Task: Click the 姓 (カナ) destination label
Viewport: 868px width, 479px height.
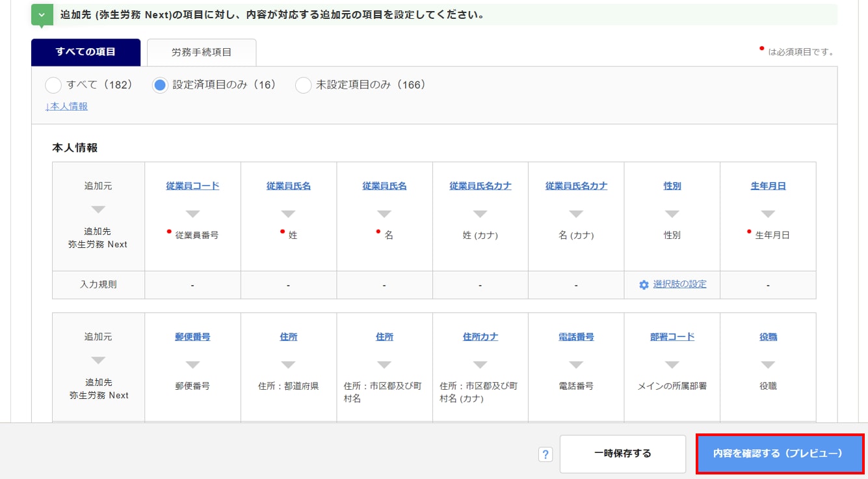Action: [480, 236]
